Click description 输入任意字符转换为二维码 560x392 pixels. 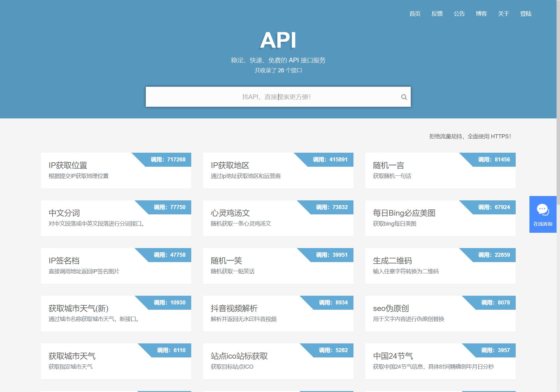click(x=406, y=271)
